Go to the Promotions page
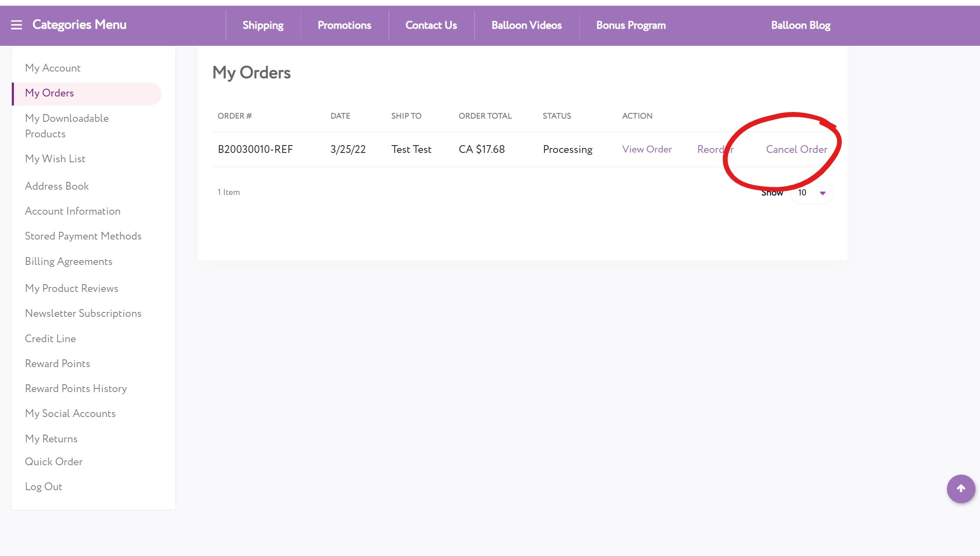This screenshot has height=556, width=980. coord(344,25)
